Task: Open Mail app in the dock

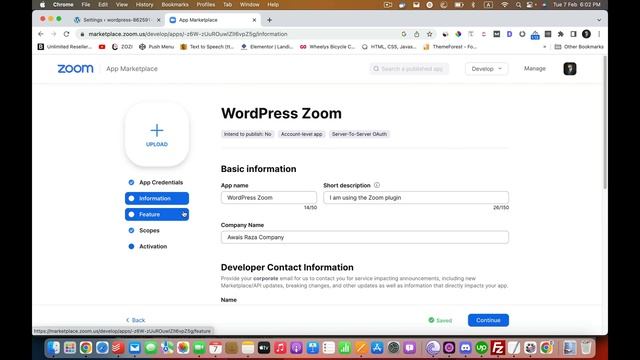Action: pos(134,348)
